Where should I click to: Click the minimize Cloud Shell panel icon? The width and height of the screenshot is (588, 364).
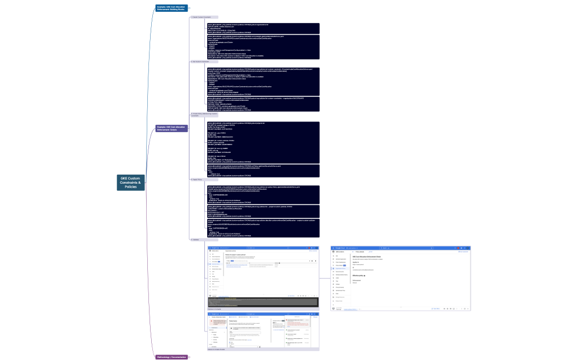312,295
